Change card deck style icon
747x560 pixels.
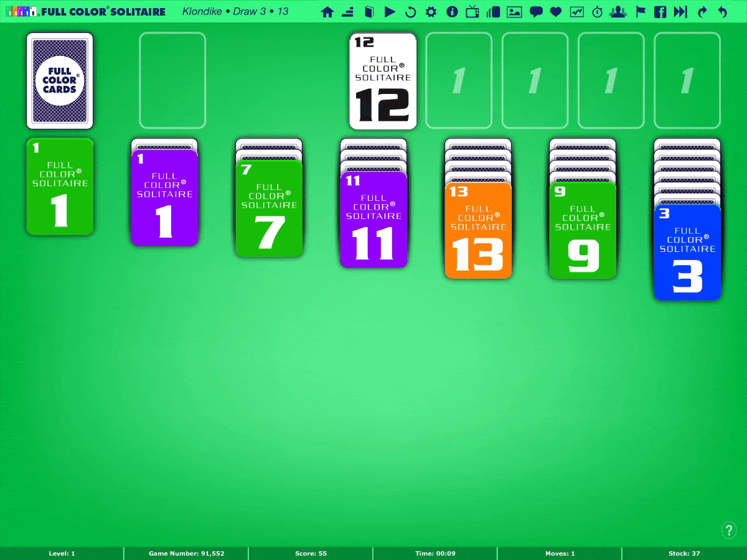(x=494, y=12)
